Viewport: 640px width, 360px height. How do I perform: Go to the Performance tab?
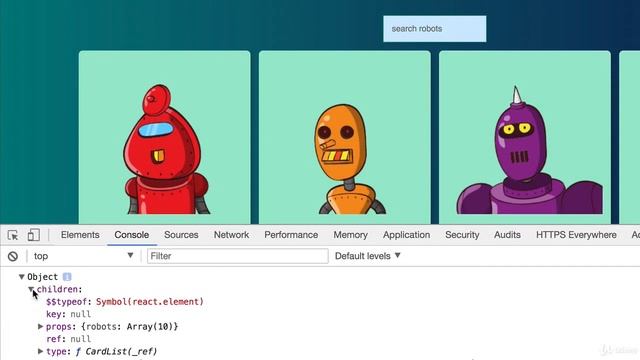[291, 235]
